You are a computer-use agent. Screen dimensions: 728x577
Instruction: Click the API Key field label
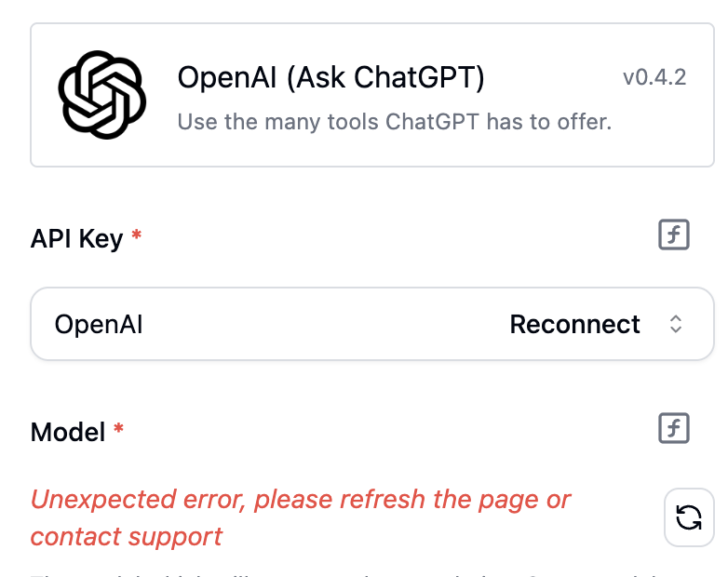[76, 238]
